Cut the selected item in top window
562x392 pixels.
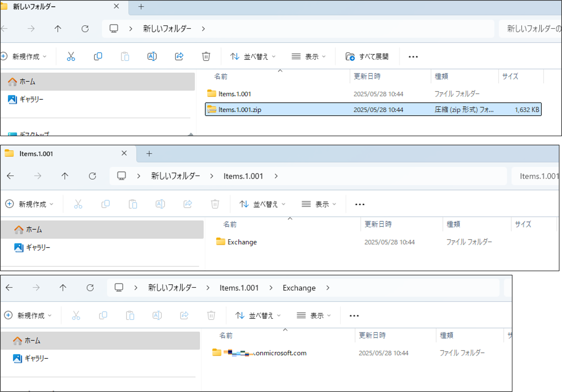point(71,56)
